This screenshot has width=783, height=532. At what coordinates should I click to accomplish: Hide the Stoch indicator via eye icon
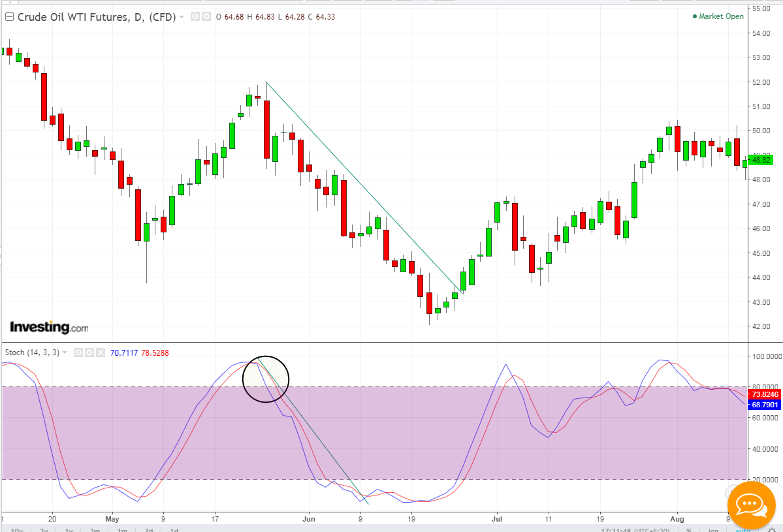78,352
